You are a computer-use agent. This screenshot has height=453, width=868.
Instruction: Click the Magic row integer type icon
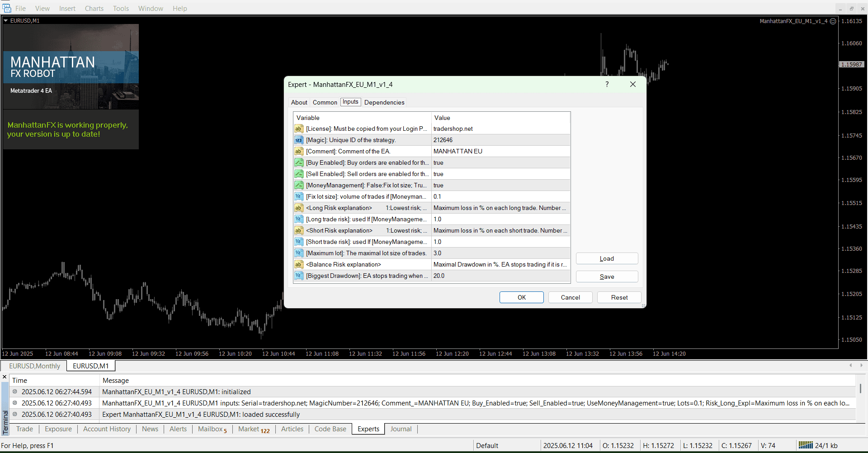[x=299, y=140]
